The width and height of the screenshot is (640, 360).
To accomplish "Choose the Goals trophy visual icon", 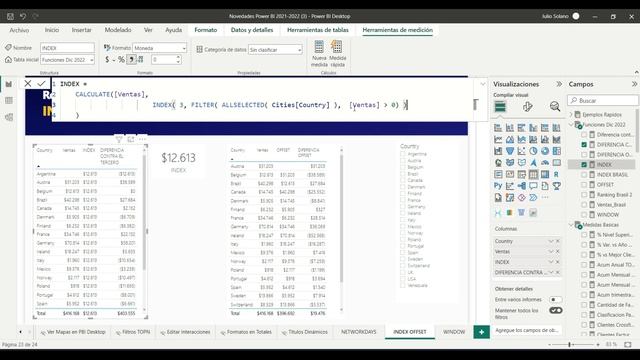I will (x=556, y=186).
